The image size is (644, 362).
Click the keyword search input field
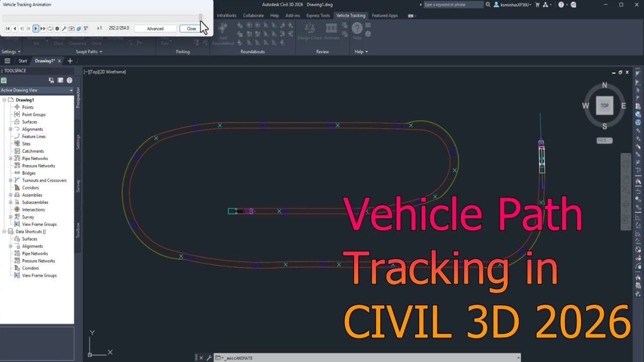click(x=453, y=5)
